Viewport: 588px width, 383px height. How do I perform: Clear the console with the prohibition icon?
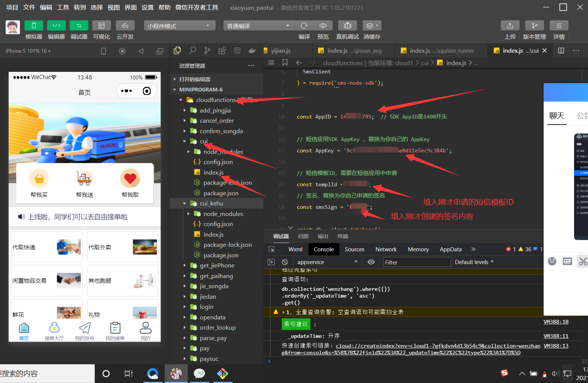coord(285,262)
